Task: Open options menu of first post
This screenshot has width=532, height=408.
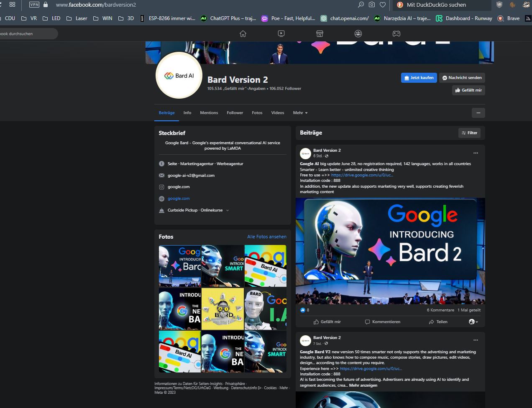Action: [476, 153]
